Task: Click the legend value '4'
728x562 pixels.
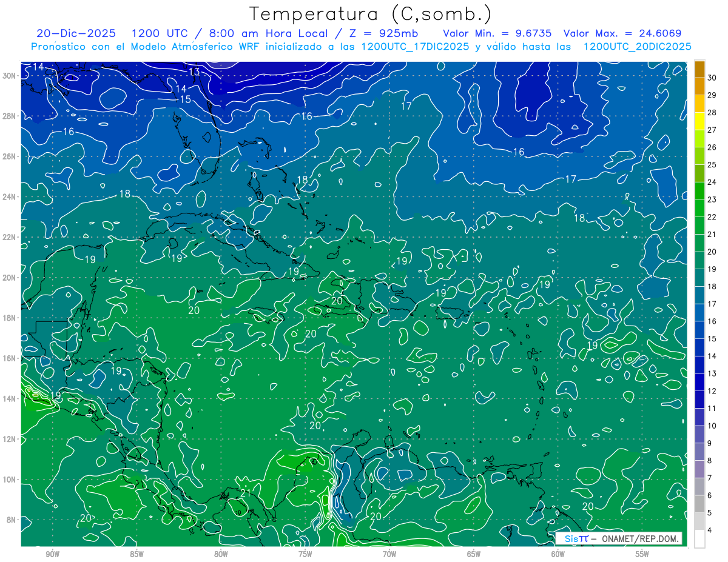Action: (710, 530)
